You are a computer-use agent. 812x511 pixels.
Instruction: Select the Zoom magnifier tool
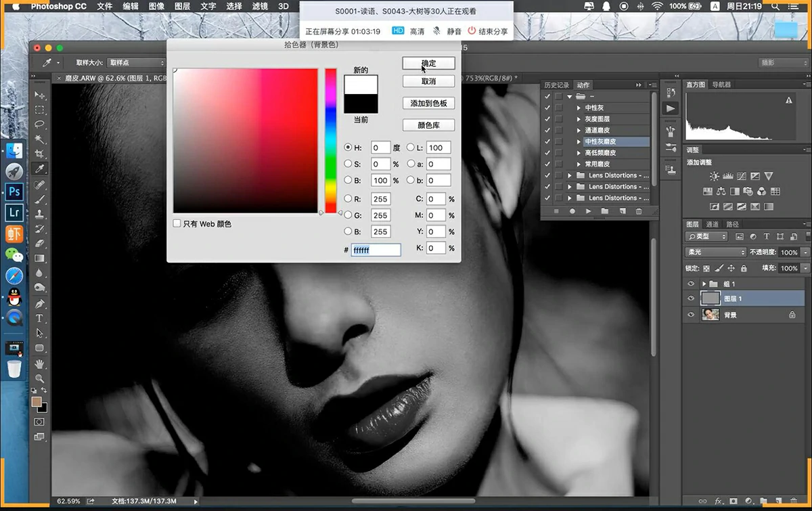(x=39, y=379)
